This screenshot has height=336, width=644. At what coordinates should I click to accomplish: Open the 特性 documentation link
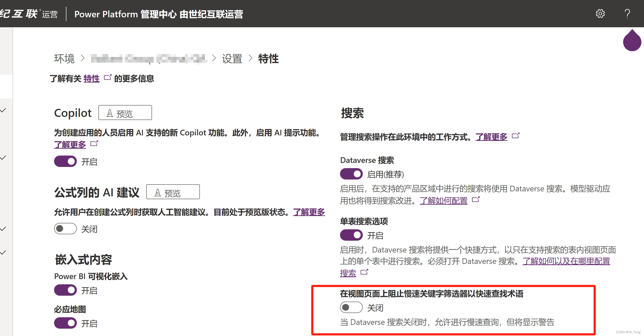(x=91, y=78)
